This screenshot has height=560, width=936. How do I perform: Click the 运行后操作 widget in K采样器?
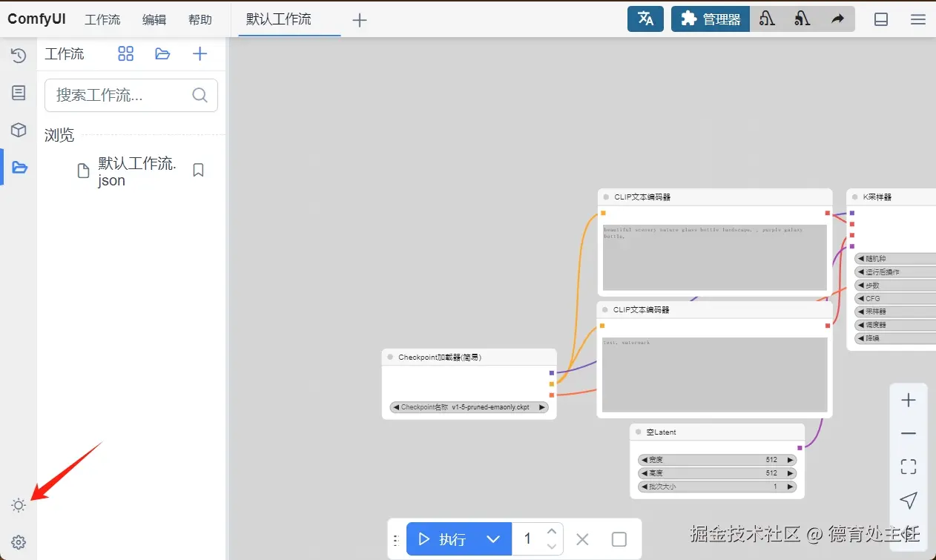pos(895,272)
